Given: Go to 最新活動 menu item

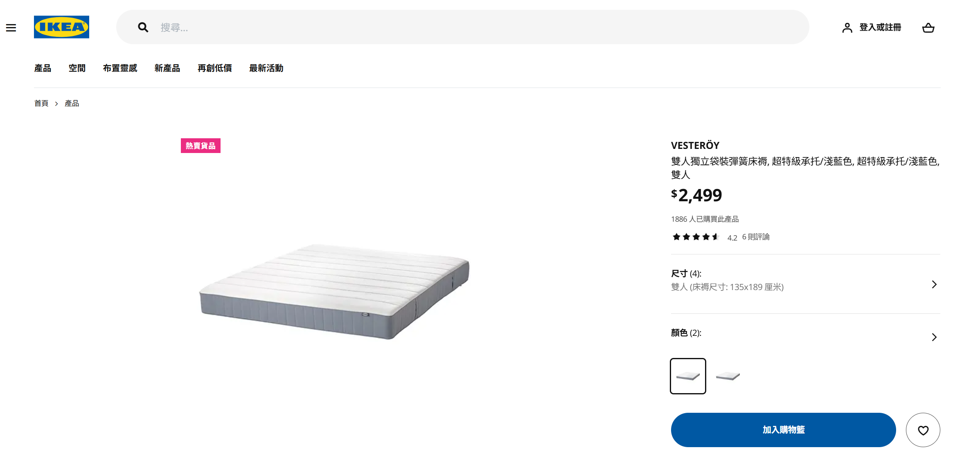Looking at the screenshot, I should [x=266, y=68].
